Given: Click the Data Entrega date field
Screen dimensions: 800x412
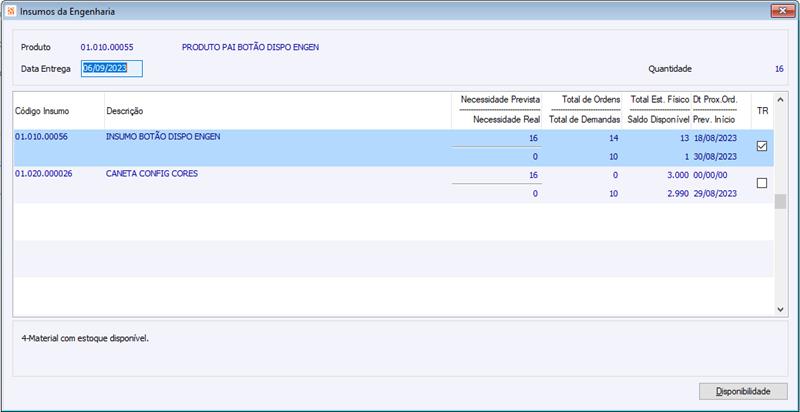Looking at the screenshot, I should coord(112,69).
